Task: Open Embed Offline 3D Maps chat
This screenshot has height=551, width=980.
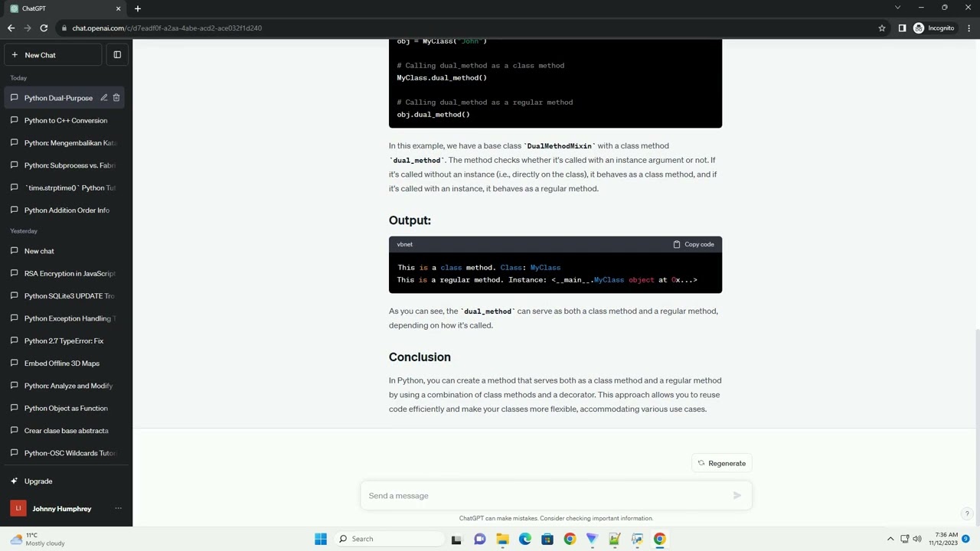Action: point(66,364)
